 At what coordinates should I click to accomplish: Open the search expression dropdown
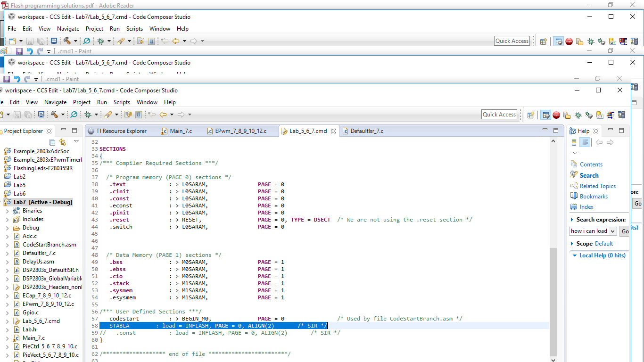pos(612,231)
